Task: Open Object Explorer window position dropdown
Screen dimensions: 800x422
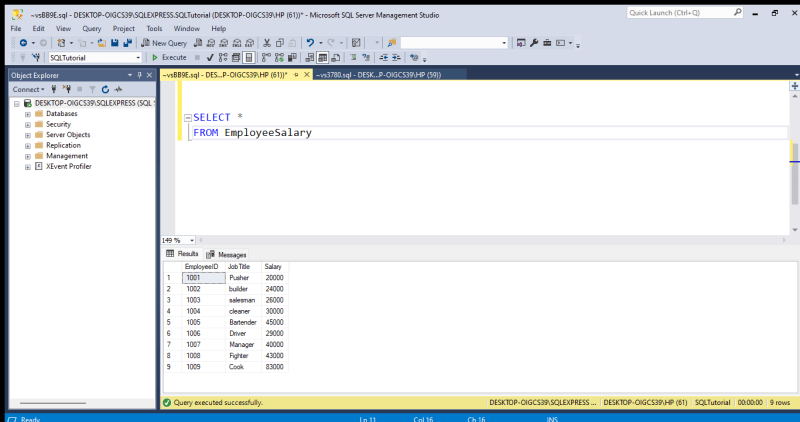Action: (x=130, y=75)
